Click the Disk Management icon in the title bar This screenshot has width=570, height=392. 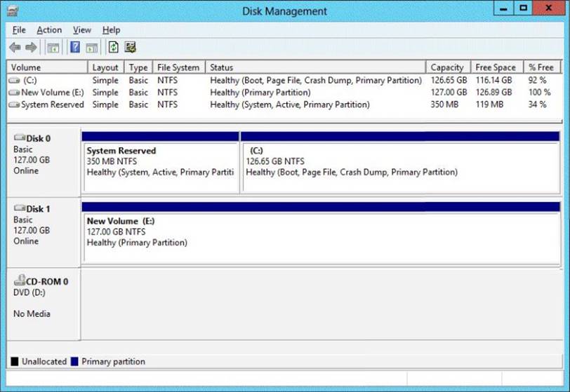tap(13, 11)
